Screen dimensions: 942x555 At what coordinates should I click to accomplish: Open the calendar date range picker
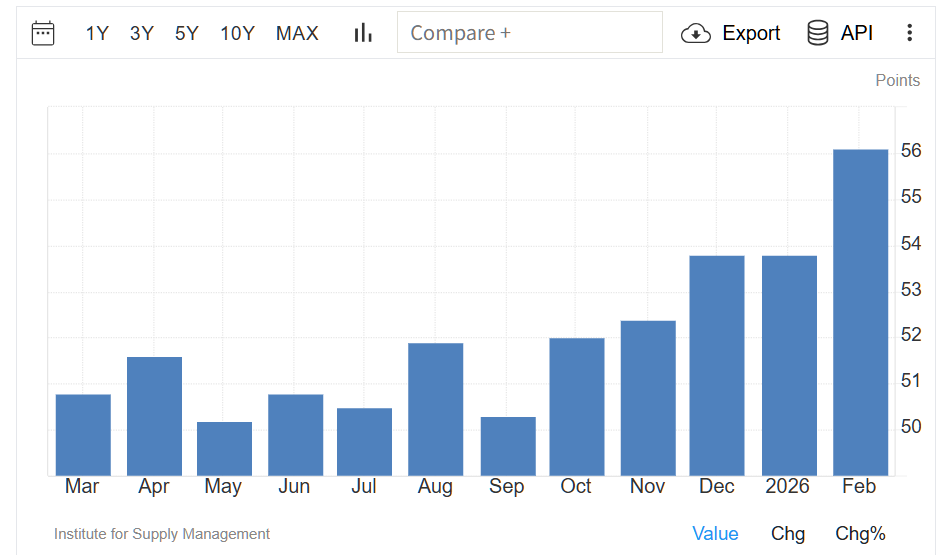tap(43, 33)
